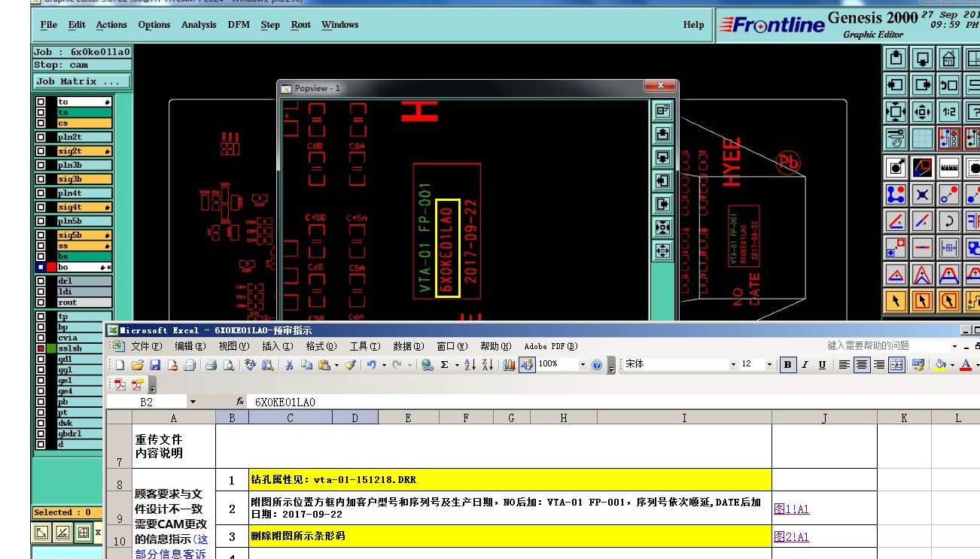Click the pan down arrow icon
980x559 pixels.
click(x=922, y=58)
